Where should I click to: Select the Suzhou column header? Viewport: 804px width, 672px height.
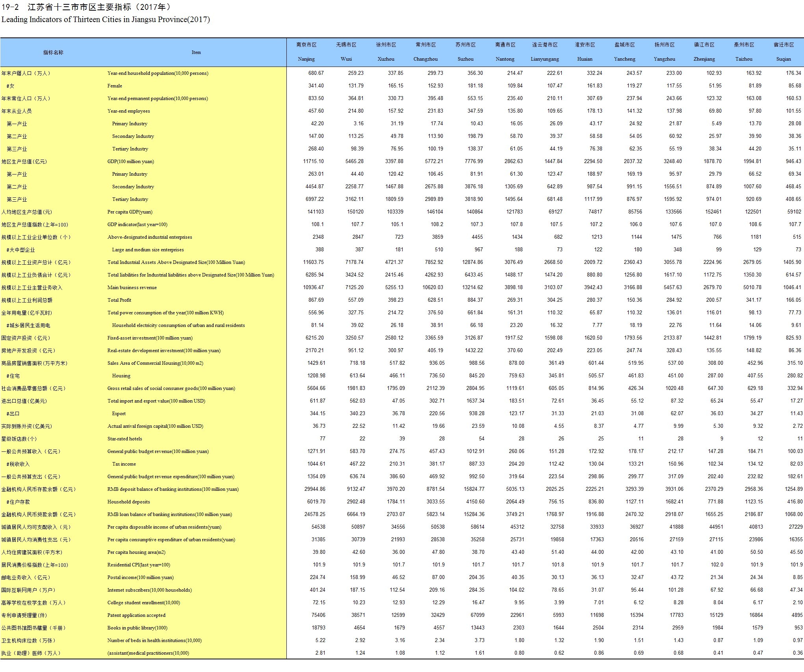coord(465,59)
